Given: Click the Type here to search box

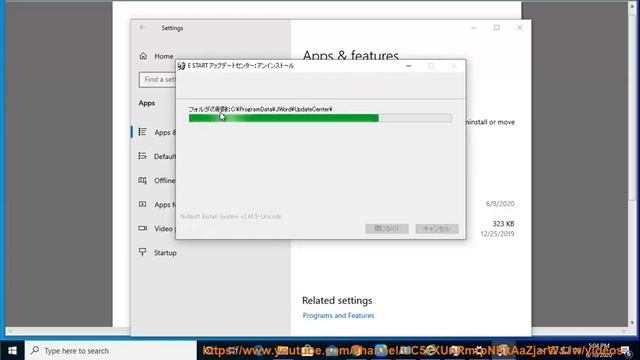Looking at the screenshot, I should [x=111, y=351].
